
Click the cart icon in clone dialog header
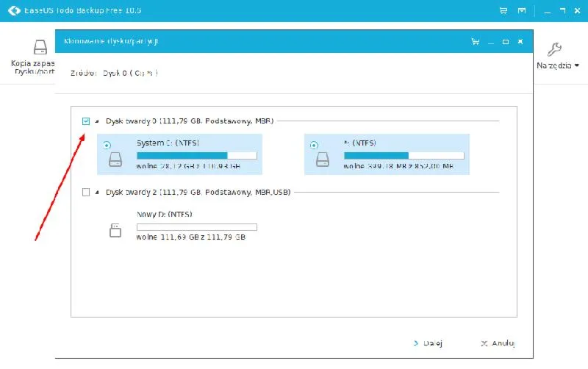[x=475, y=42]
